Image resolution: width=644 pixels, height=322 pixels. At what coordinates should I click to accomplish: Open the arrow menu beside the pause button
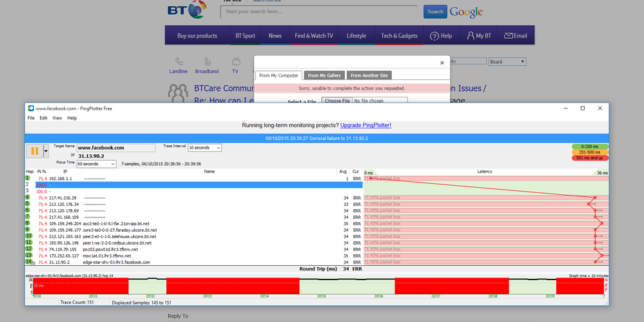pos(46,151)
